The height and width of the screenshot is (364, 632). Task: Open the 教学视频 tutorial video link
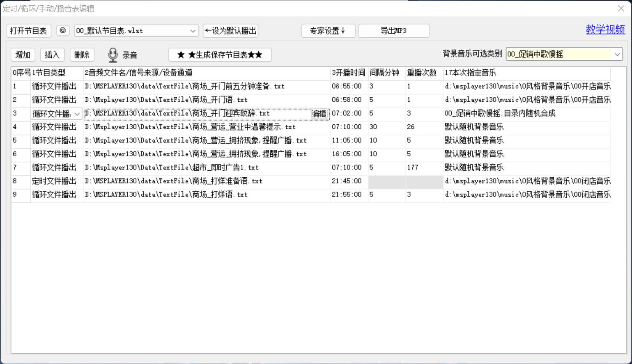605,29
